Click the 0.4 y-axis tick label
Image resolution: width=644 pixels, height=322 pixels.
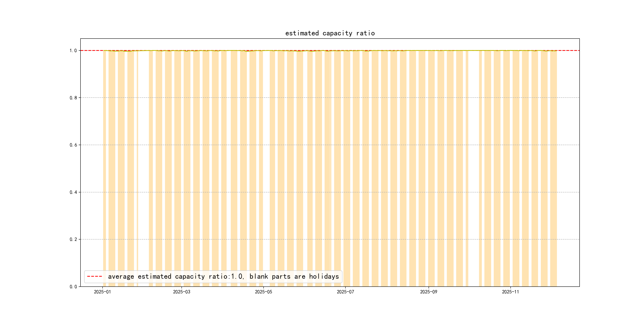[x=73, y=192]
